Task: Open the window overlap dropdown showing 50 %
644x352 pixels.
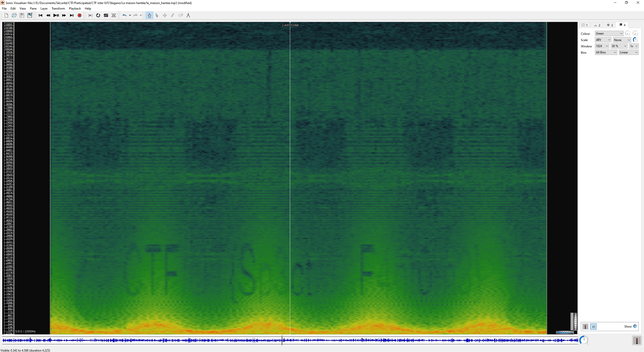Action: pos(619,46)
